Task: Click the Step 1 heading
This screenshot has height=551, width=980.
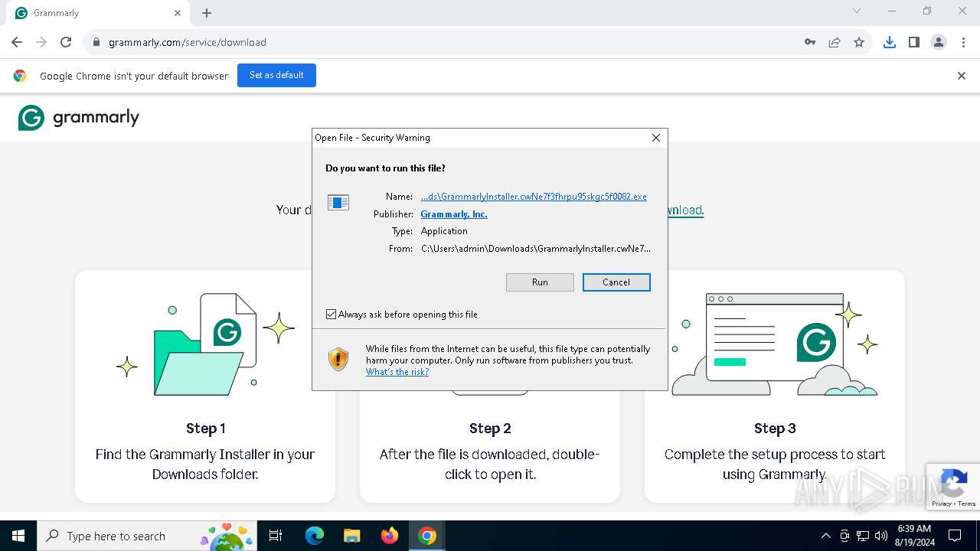Action: (206, 429)
